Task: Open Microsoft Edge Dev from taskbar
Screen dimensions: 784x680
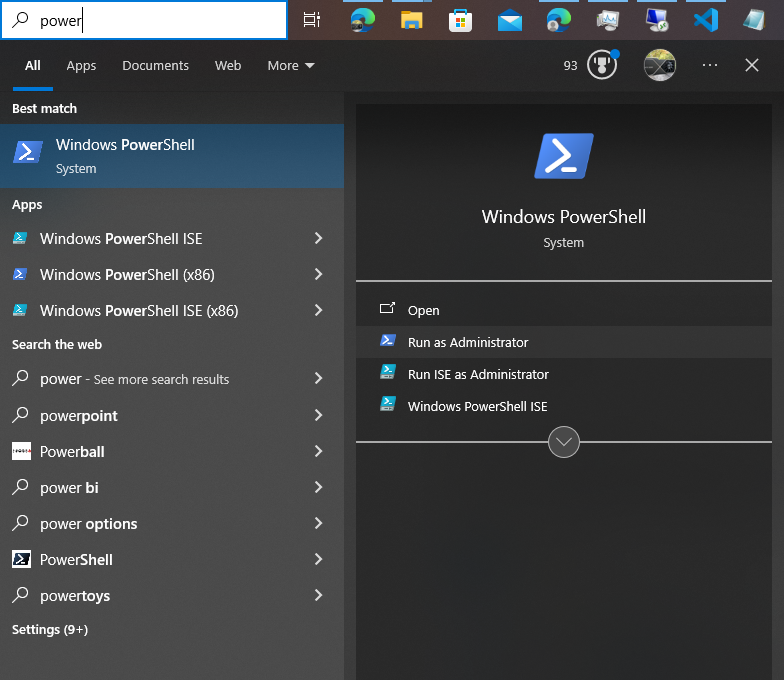Action: pyautogui.click(x=362, y=20)
